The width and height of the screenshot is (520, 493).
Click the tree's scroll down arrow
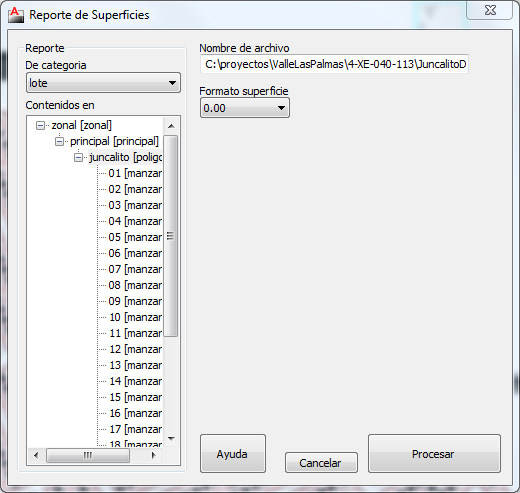[171, 439]
